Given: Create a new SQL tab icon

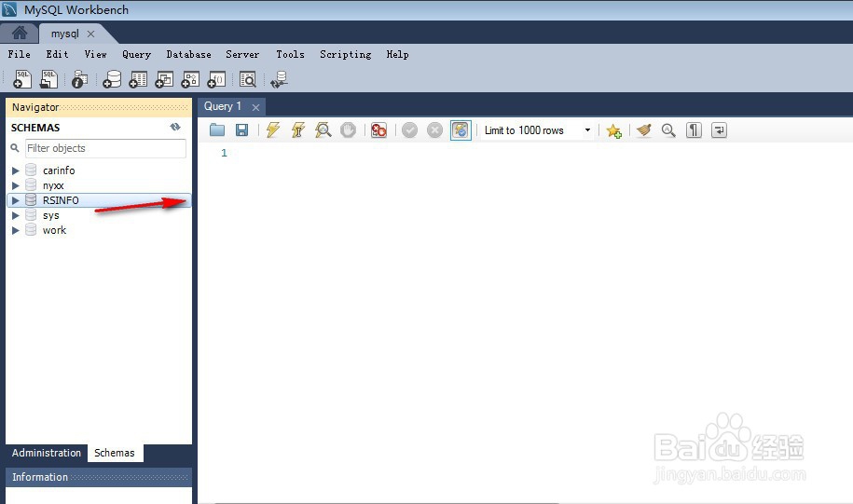Looking at the screenshot, I should [x=22, y=79].
